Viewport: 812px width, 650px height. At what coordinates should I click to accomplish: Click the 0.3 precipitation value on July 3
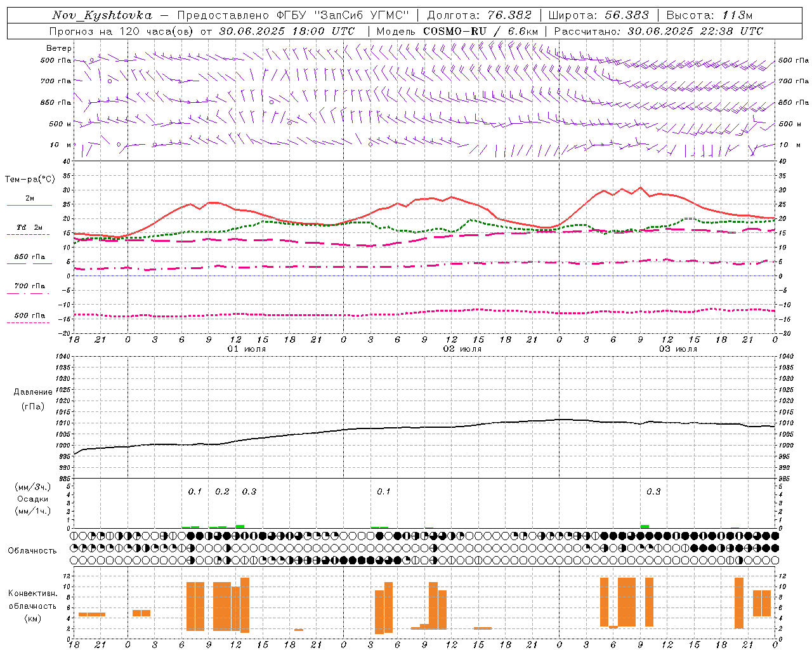click(x=653, y=491)
